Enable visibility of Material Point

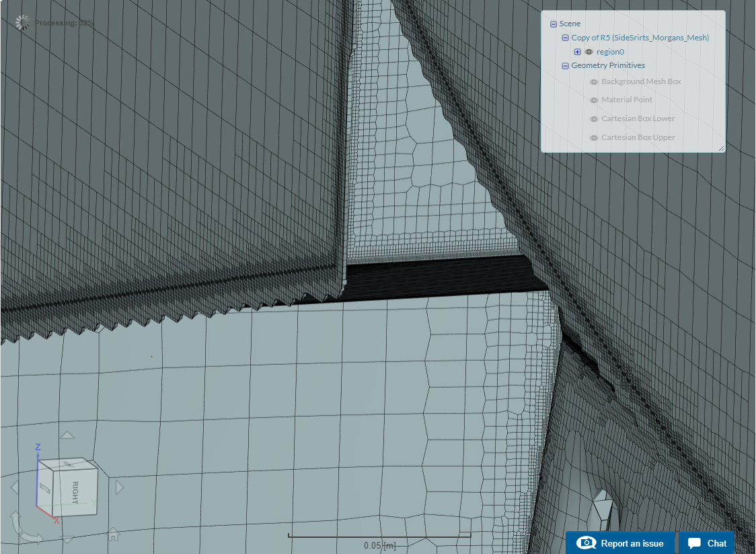593,100
